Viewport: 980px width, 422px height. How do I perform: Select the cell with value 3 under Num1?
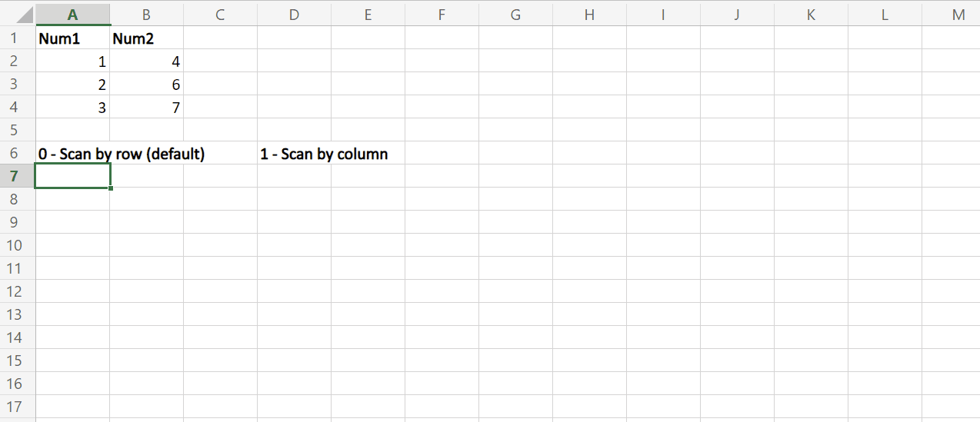(72, 108)
